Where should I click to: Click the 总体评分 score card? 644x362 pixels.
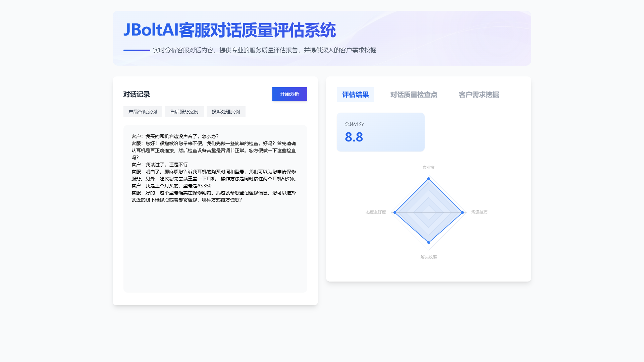380,132
